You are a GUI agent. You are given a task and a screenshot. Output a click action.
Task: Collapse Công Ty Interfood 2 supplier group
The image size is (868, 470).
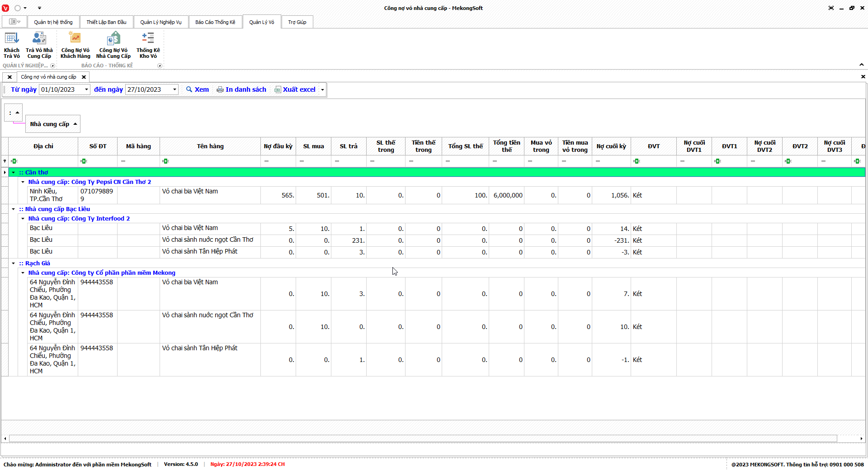coord(23,219)
